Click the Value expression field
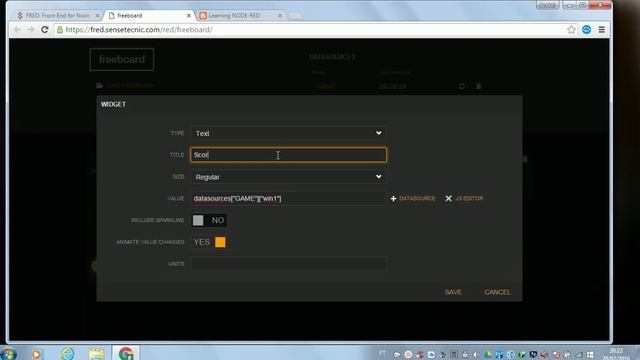Screen dimensions: 640x360 (289, 198)
